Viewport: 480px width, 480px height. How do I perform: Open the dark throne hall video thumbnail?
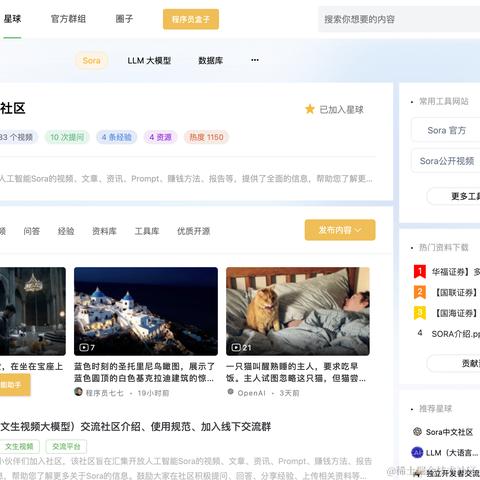[33, 311]
